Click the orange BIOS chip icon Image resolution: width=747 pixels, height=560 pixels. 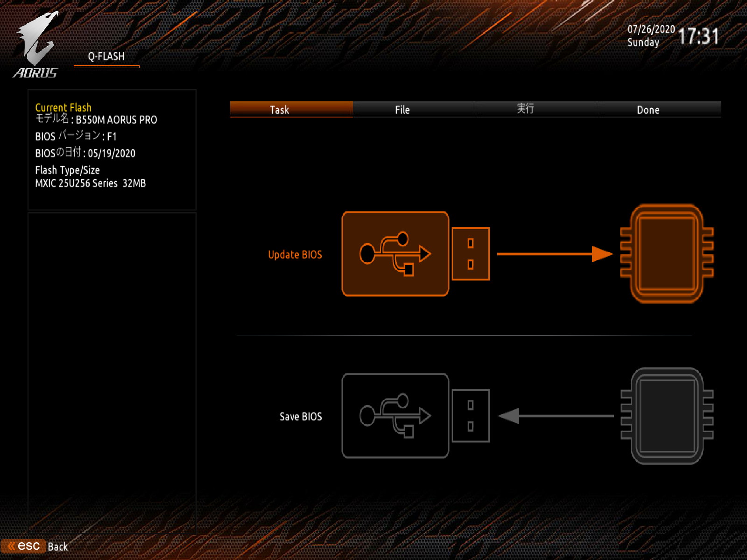click(x=667, y=253)
